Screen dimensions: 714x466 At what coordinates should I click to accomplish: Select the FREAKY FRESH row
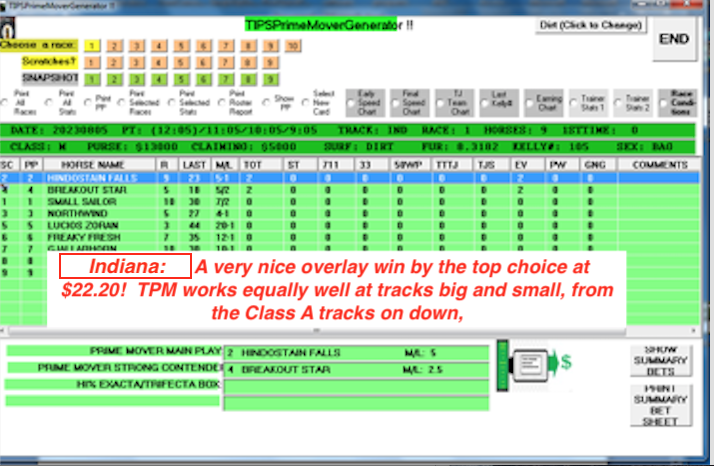(350, 237)
